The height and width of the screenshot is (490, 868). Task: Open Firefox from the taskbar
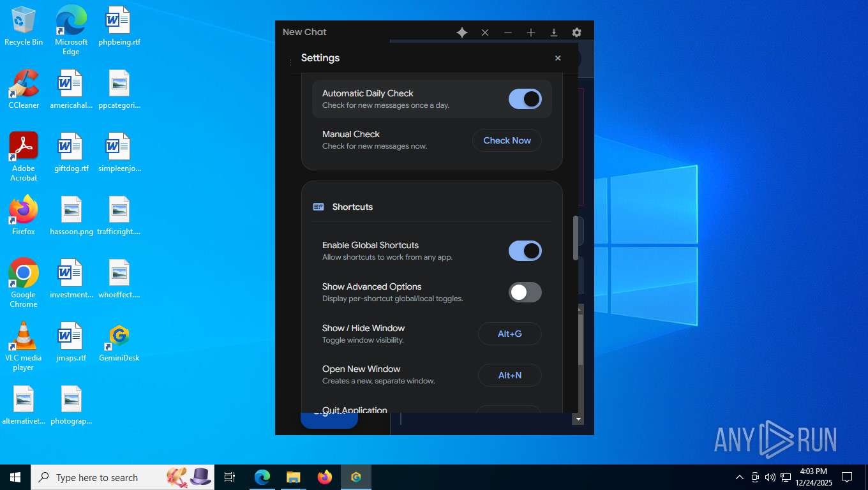(325, 477)
